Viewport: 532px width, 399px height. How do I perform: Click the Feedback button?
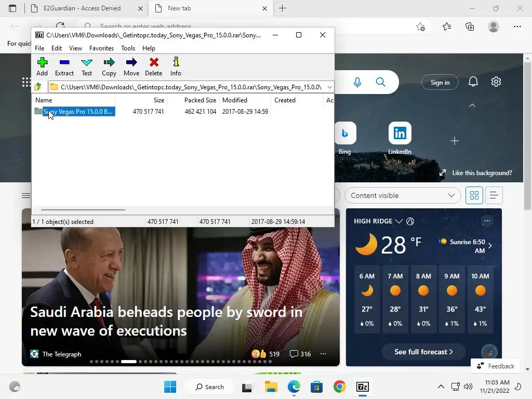point(495,366)
